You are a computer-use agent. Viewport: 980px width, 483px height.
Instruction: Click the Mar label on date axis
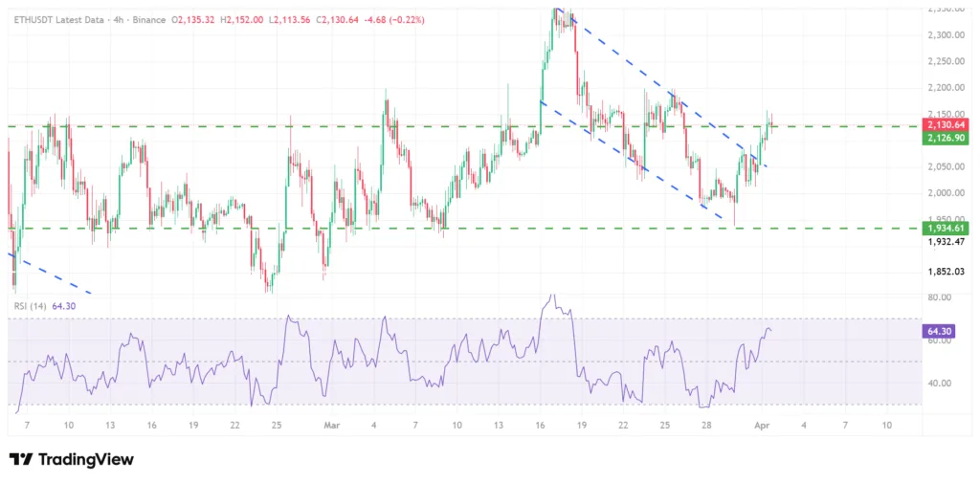(x=332, y=424)
